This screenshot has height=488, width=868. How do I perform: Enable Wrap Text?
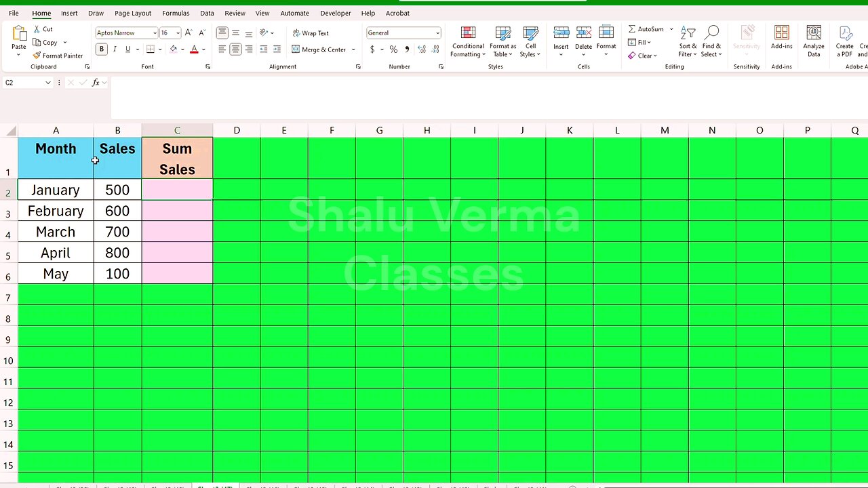311,33
